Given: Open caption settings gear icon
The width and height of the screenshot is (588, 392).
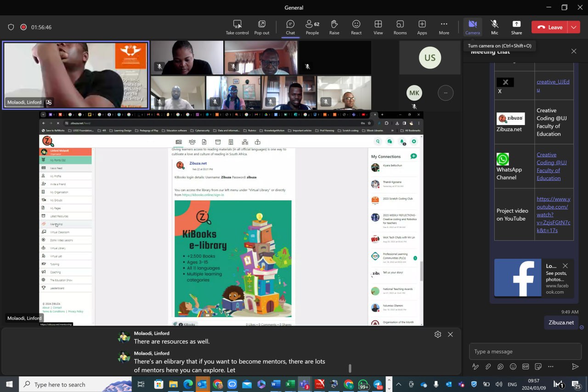Looking at the screenshot, I should [438, 335].
